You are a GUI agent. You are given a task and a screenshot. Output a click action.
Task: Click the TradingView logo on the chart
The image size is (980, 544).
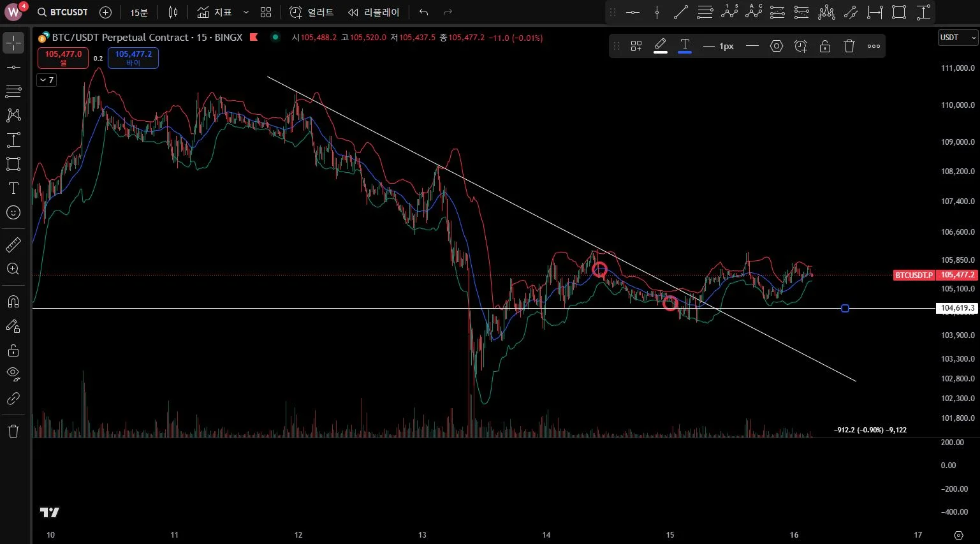click(50, 512)
